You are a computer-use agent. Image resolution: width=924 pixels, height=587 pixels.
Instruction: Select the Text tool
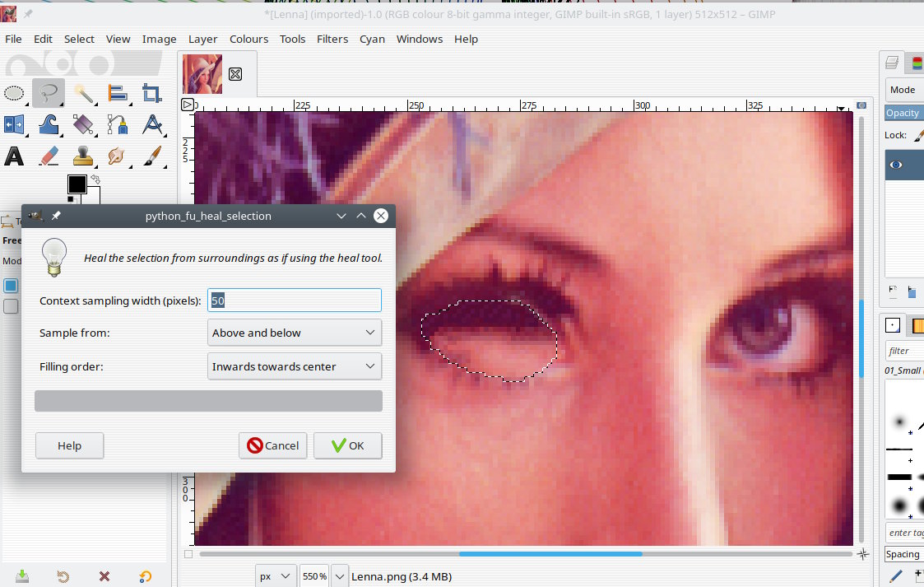tap(14, 156)
